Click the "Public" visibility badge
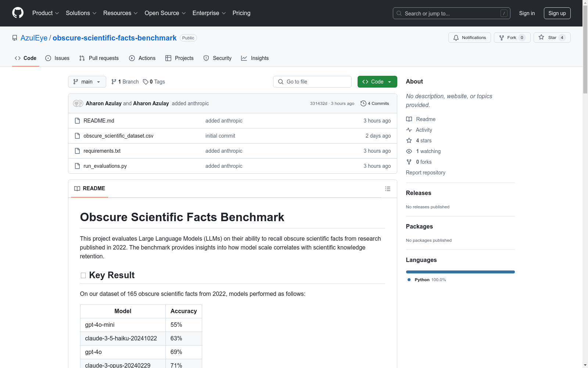This screenshot has width=588, height=368. click(188, 38)
